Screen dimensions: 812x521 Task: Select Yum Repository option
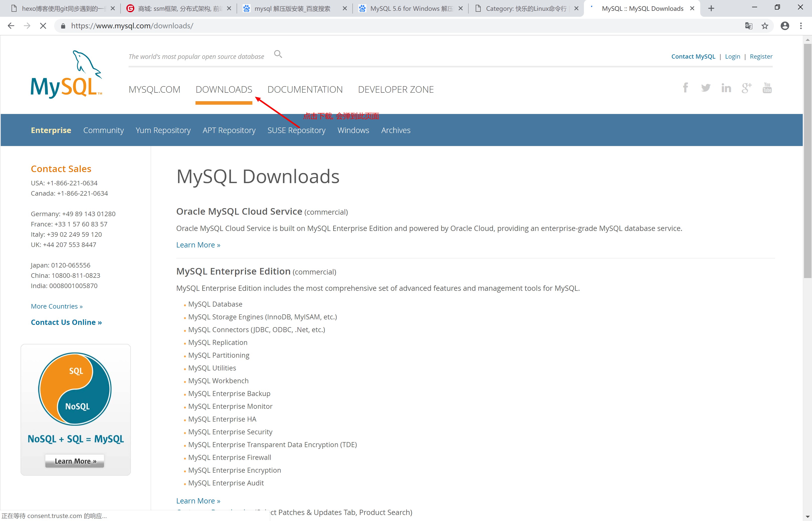tap(163, 130)
